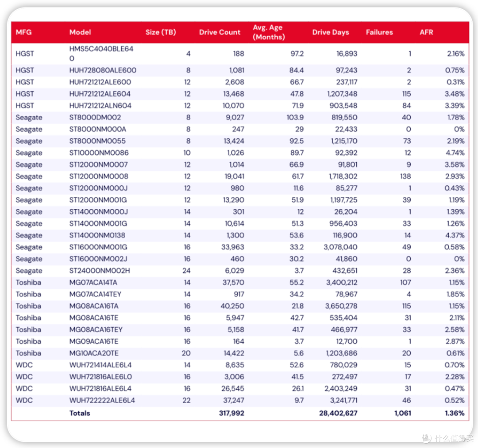Select model cell ST10000NM0086
Viewport: 478px width, 448px height.
(x=99, y=153)
